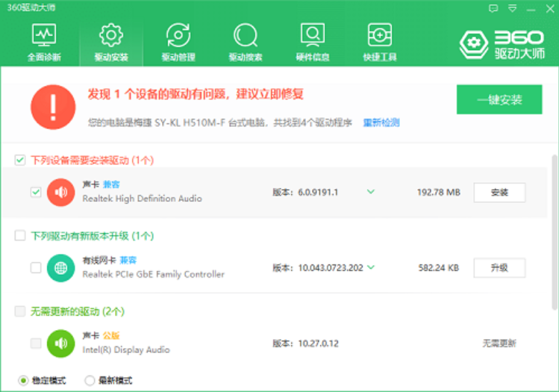
Task: Click the red Realtek audio speaker icon
Action: coord(60,192)
